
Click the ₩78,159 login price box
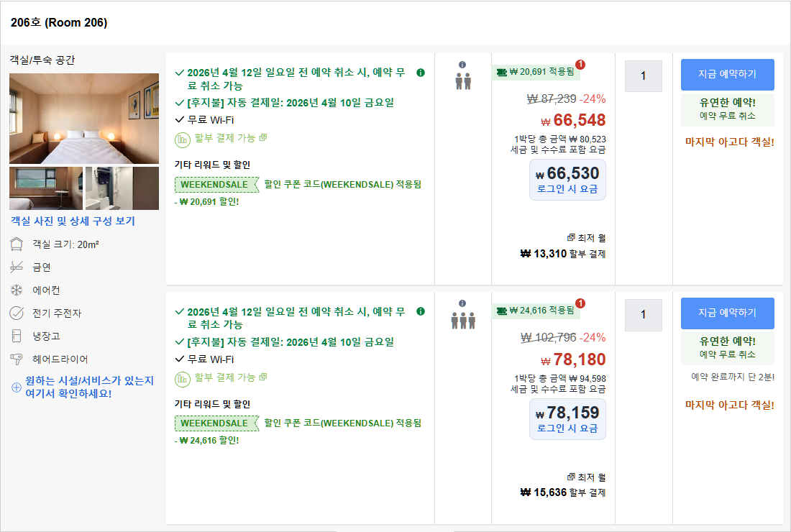[567, 419]
